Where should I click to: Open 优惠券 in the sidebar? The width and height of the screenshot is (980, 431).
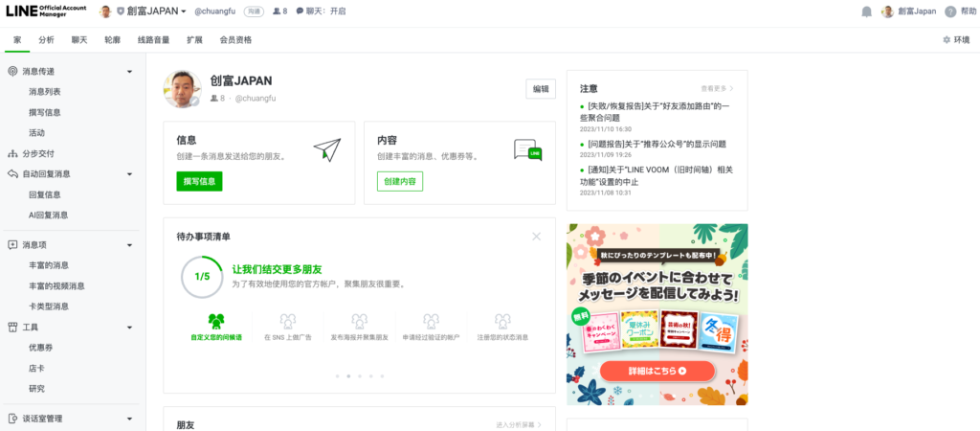(x=40, y=347)
